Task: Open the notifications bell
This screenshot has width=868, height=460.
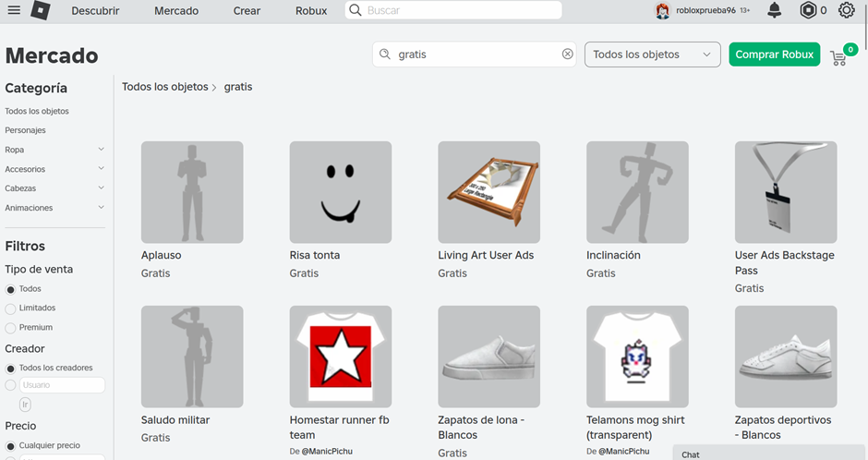Action: tap(775, 10)
